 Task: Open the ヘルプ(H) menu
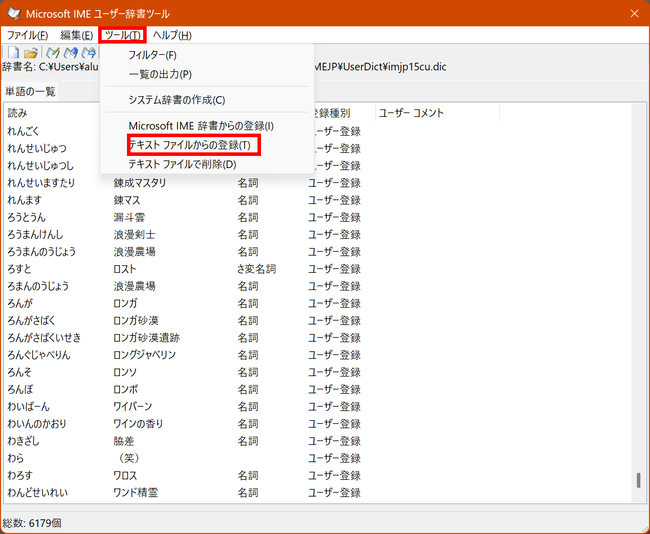[172, 35]
